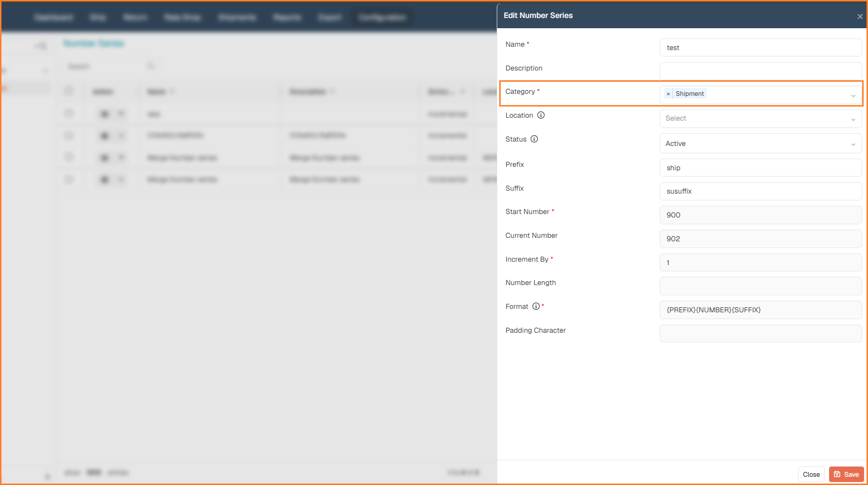Open the Status dropdown showing Active
Screen dimensions: 868x485
(760, 144)
